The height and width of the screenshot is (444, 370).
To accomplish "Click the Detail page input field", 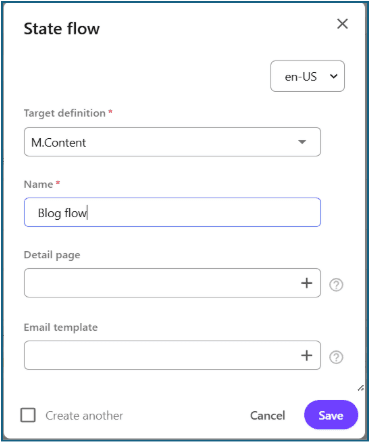I will (x=172, y=283).
